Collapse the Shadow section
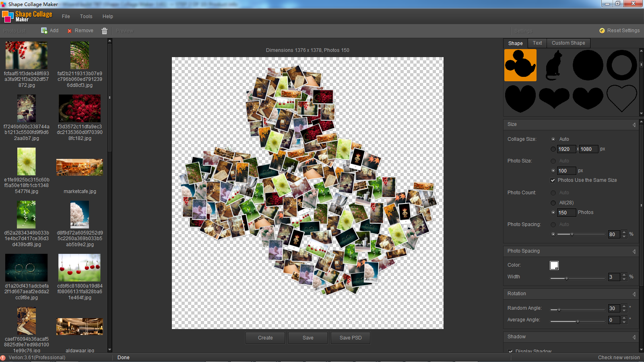 click(x=634, y=337)
